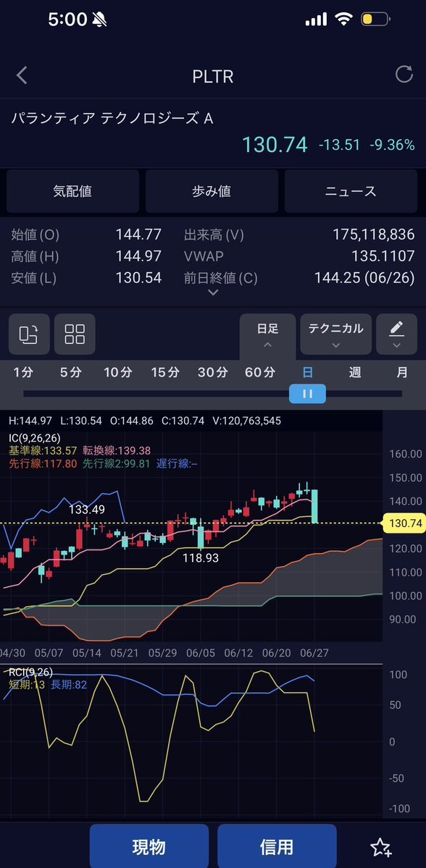Tap the interval slider track
The image size is (426, 868).
pos(213,394)
